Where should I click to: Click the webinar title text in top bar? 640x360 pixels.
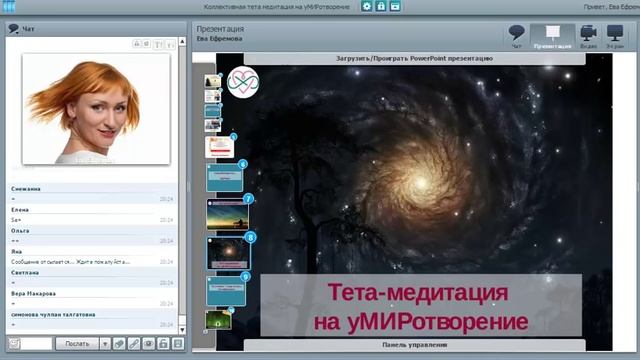[276, 7]
